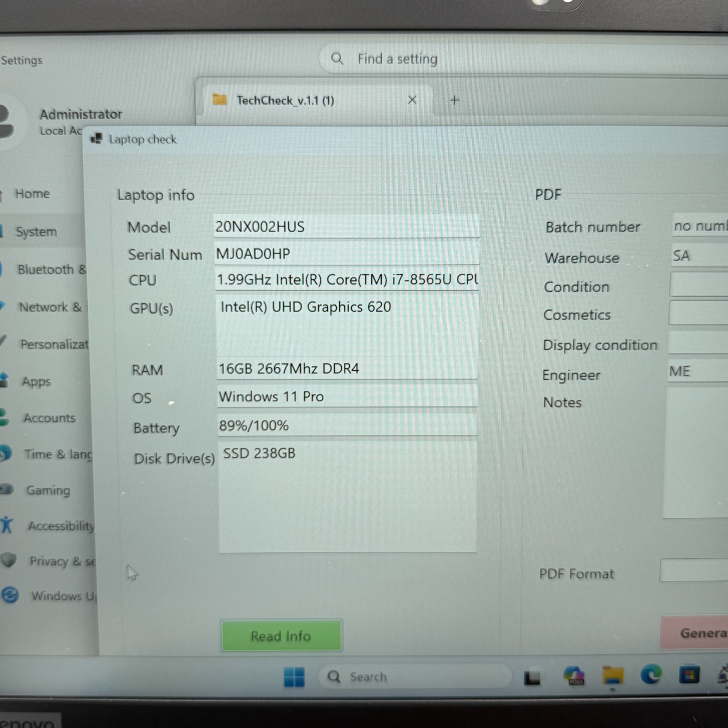The height and width of the screenshot is (728, 728).
Task: Open Privacy & security in Settings
Action: click(x=63, y=561)
